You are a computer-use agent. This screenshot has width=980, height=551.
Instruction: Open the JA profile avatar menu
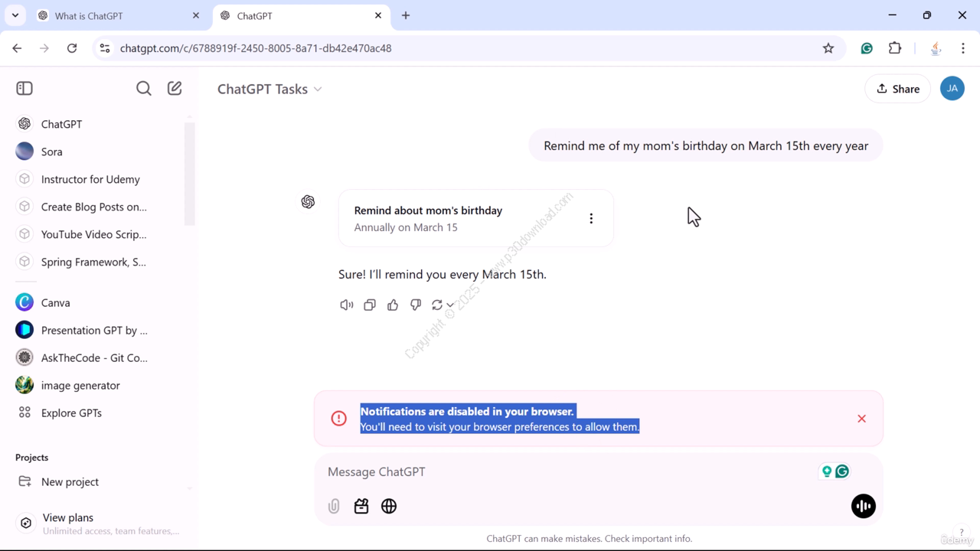tap(952, 88)
